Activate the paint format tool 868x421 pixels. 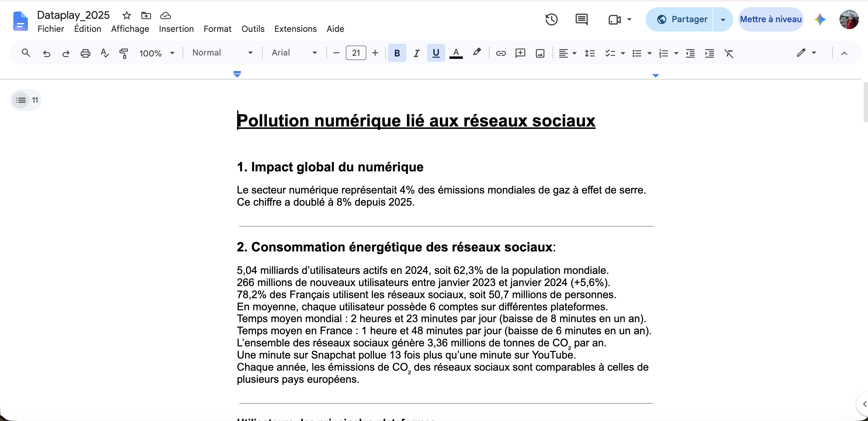(124, 53)
